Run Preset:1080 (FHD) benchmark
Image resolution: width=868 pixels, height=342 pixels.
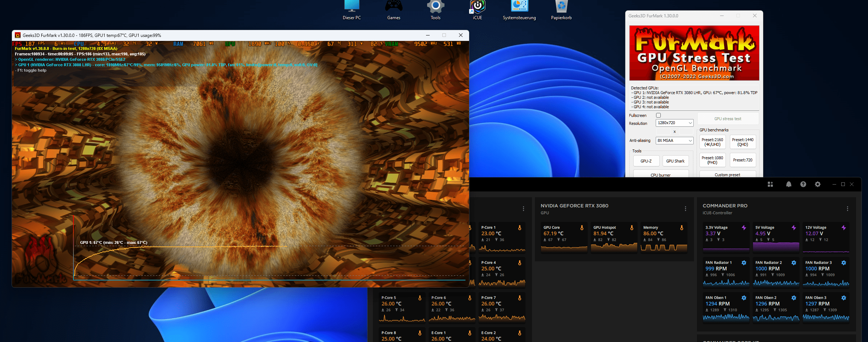click(x=712, y=160)
